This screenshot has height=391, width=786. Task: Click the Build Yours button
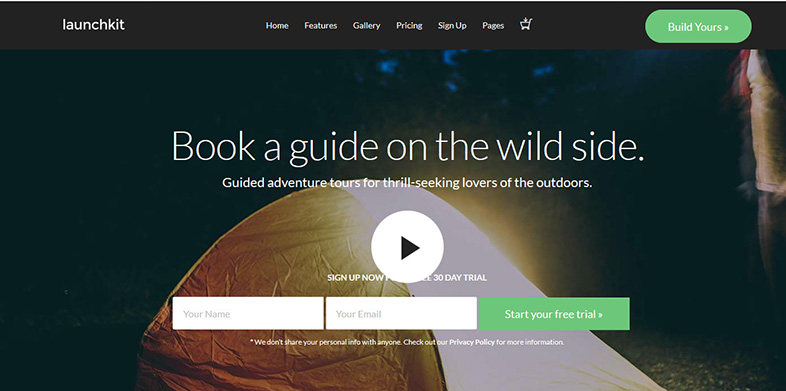(x=698, y=27)
